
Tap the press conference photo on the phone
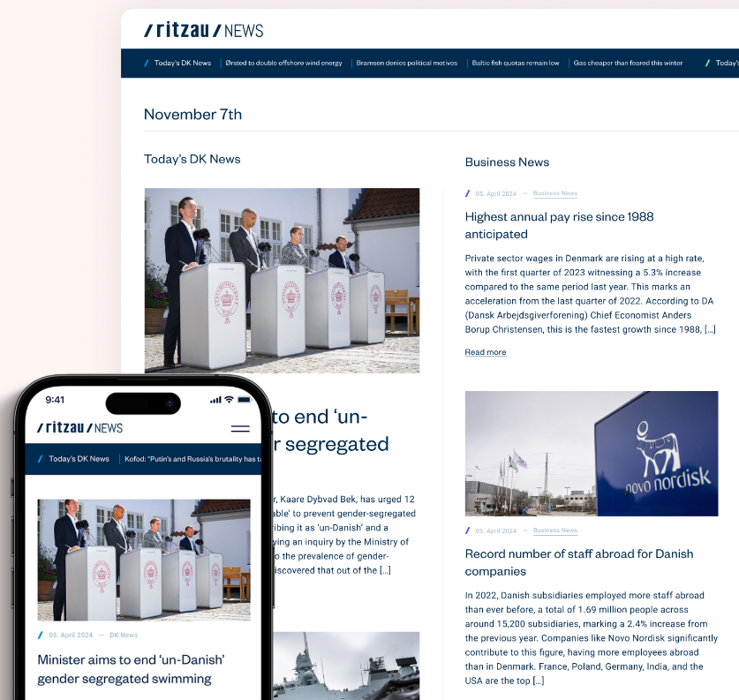point(144,561)
